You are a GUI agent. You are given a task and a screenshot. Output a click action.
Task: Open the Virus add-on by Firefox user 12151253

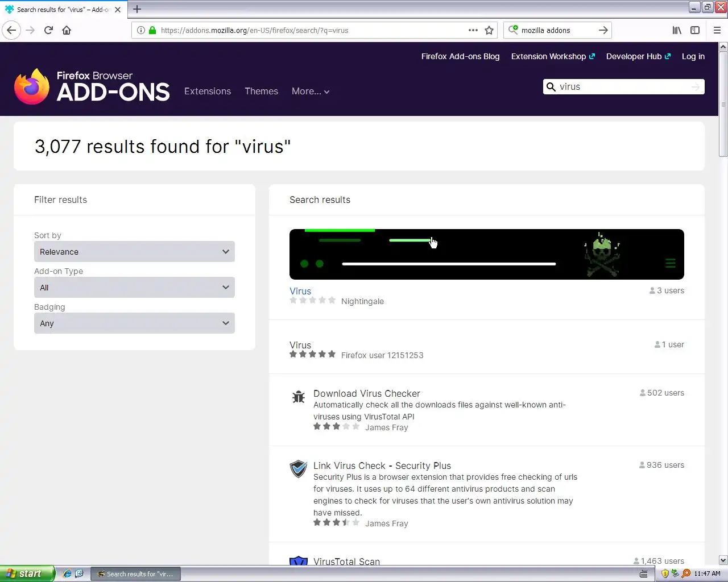(x=300, y=345)
